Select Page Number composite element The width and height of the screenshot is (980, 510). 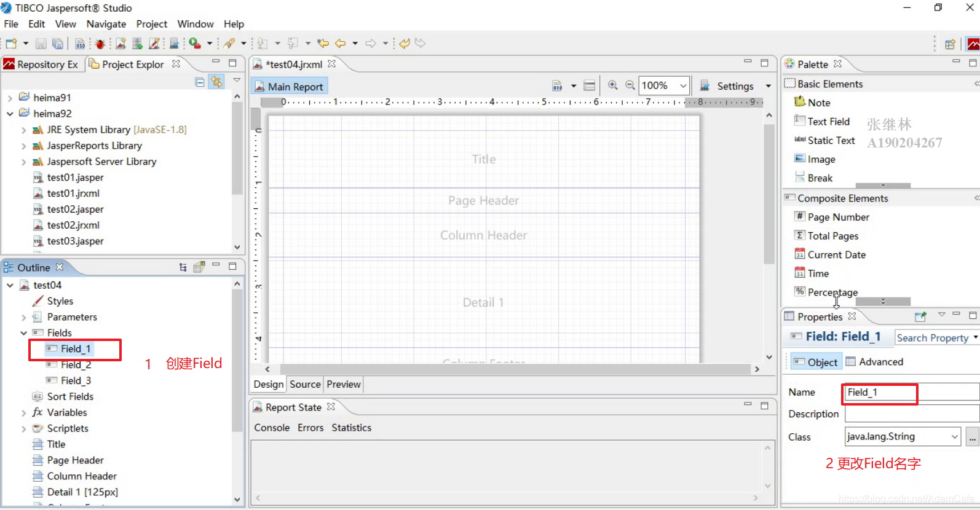pos(832,217)
